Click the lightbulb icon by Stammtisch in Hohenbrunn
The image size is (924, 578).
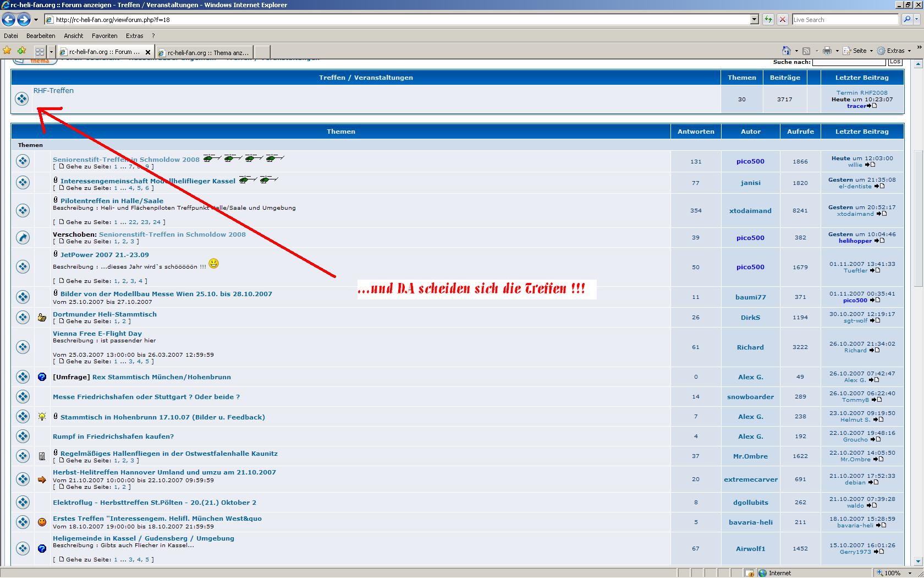click(42, 417)
